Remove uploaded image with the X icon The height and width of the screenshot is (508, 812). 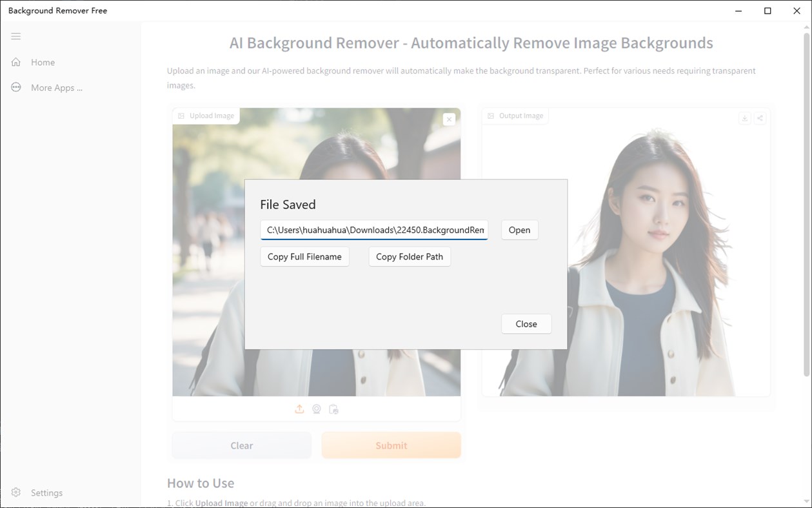point(449,119)
